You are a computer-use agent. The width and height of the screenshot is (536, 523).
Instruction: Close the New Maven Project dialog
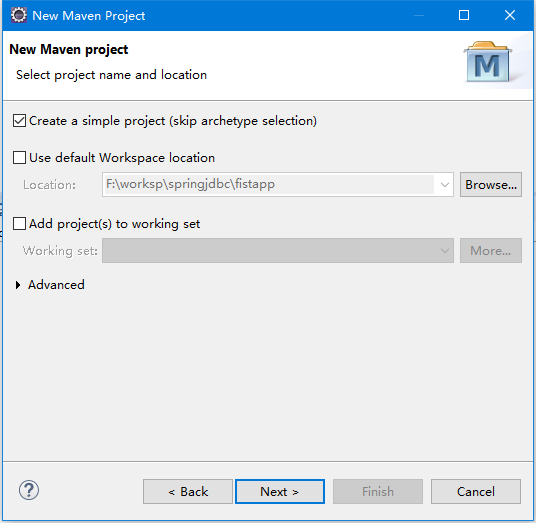point(510,15)
